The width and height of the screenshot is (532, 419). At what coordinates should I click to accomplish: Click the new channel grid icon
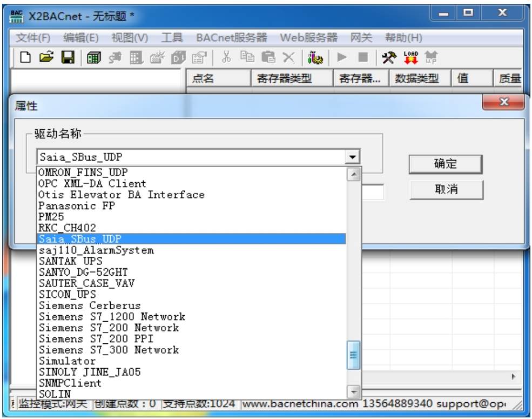coord(93,57)
